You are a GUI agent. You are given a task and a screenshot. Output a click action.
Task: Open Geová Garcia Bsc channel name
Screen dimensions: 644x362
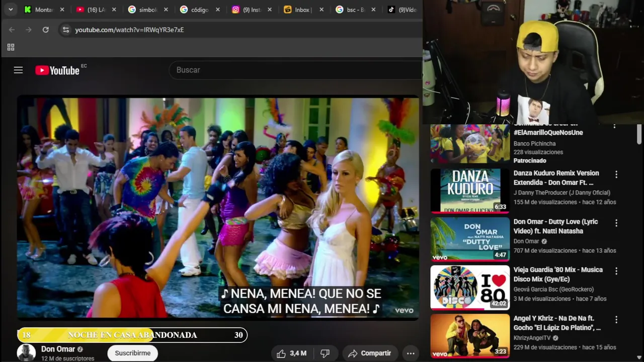553,289
